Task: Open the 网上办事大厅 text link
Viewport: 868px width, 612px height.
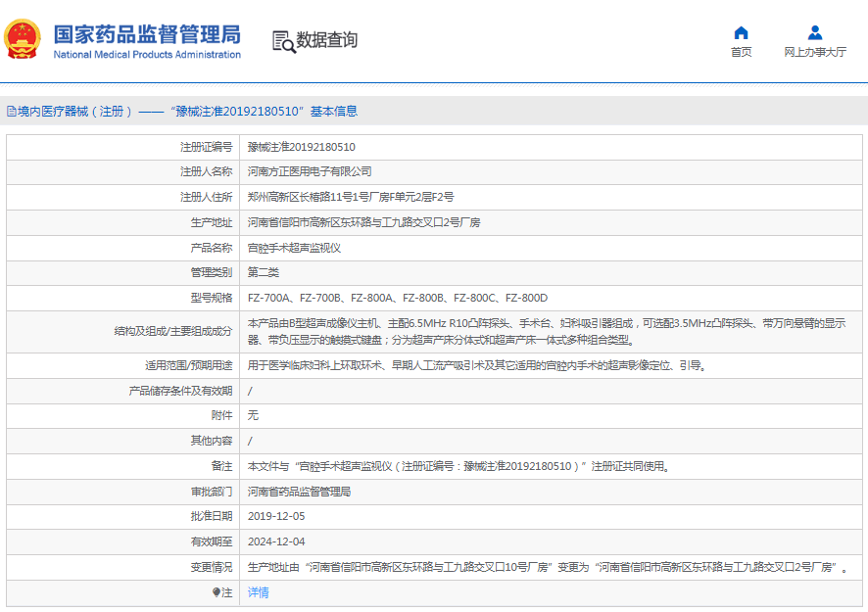Action: pyautogui.click(x=814, y=53)
